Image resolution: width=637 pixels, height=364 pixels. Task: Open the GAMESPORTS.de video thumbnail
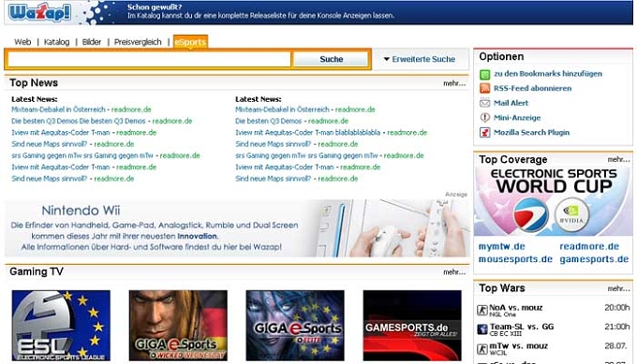click(x=412, y=326)
